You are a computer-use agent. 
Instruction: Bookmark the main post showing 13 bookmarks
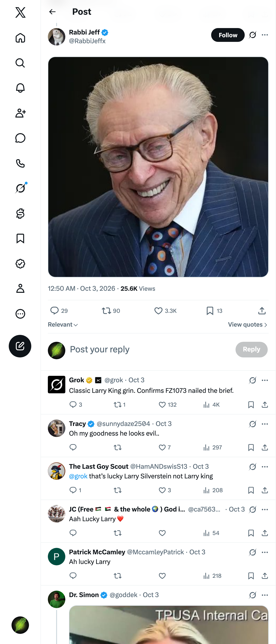point(214,311)
